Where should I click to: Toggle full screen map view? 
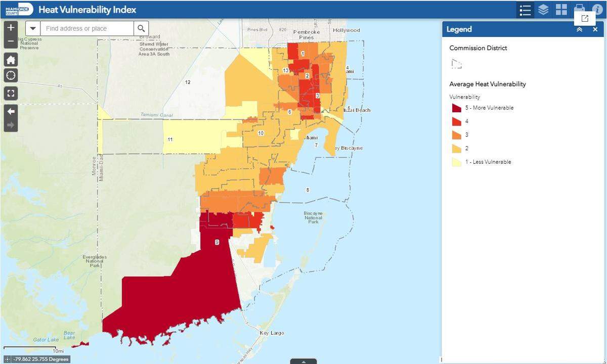coord(11,94)
